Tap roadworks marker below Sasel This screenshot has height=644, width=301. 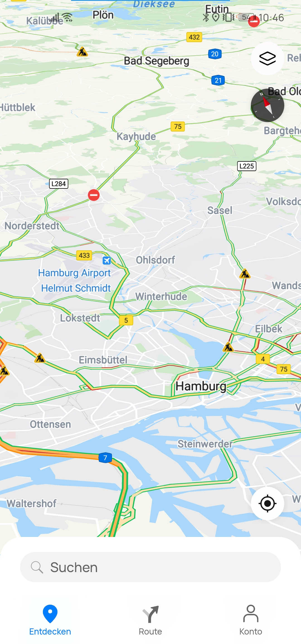(245, 274)
